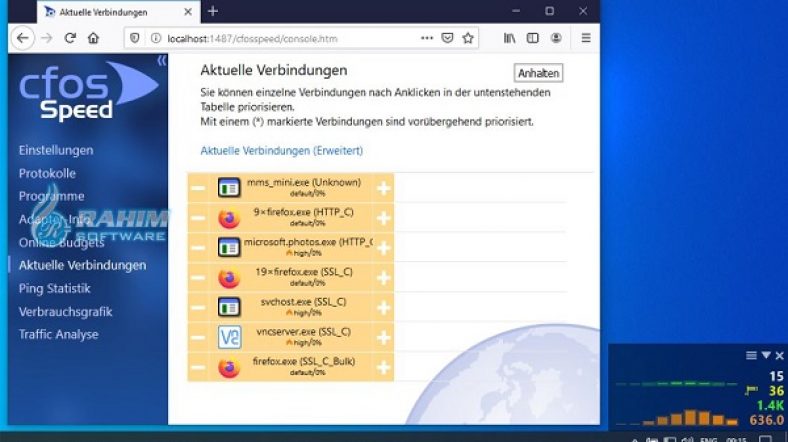Image resolution: width=788 pixels, height=442 pixels.
Task: Click the cFosSpeed logo
Action: [88, 92]
